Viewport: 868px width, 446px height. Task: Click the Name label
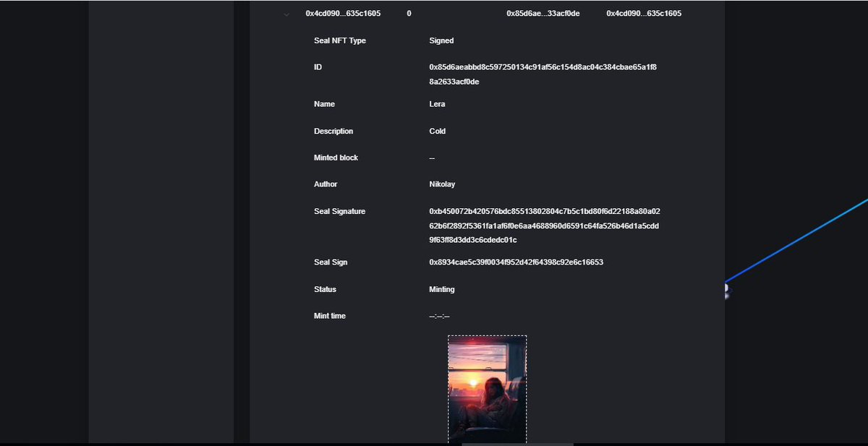pos(324,104)
